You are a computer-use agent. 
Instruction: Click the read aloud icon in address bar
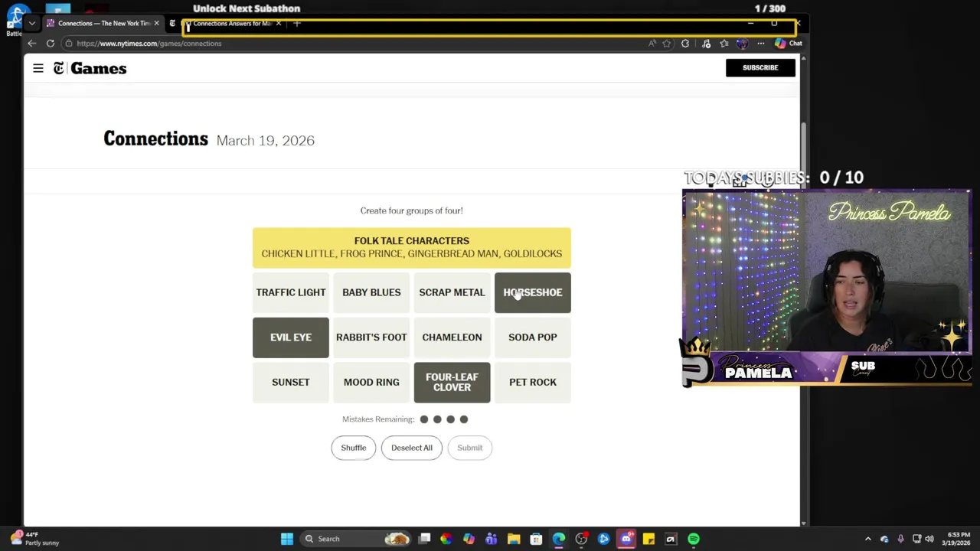[x=652, y=44]
